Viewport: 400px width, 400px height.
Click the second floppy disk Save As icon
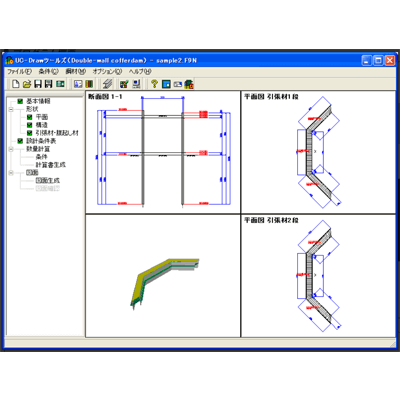(49, 84)
